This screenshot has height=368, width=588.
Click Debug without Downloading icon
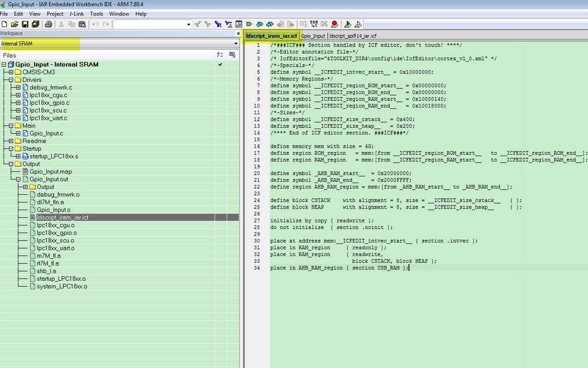coord(358,24)
